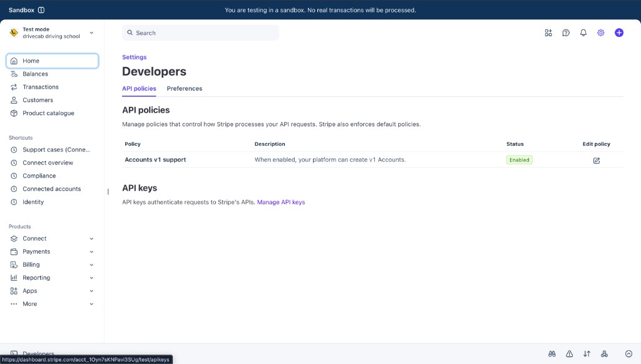This screenshot has height=364, width=641.
Task: Click the drivecab driving school logo icon
Action: (x=14, y=33)
